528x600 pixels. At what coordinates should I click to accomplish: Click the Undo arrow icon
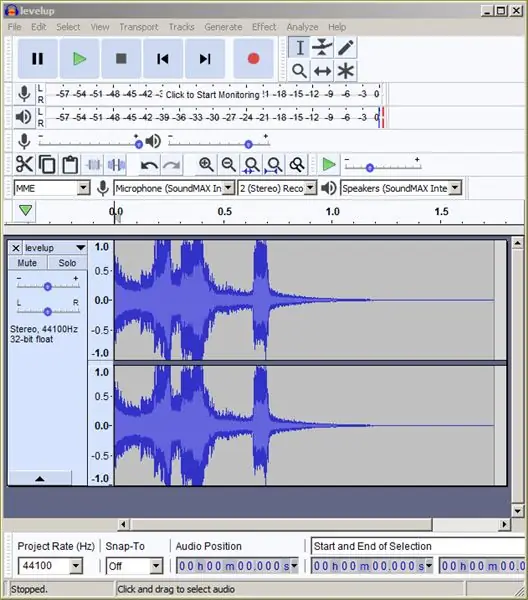click(149, 165)
